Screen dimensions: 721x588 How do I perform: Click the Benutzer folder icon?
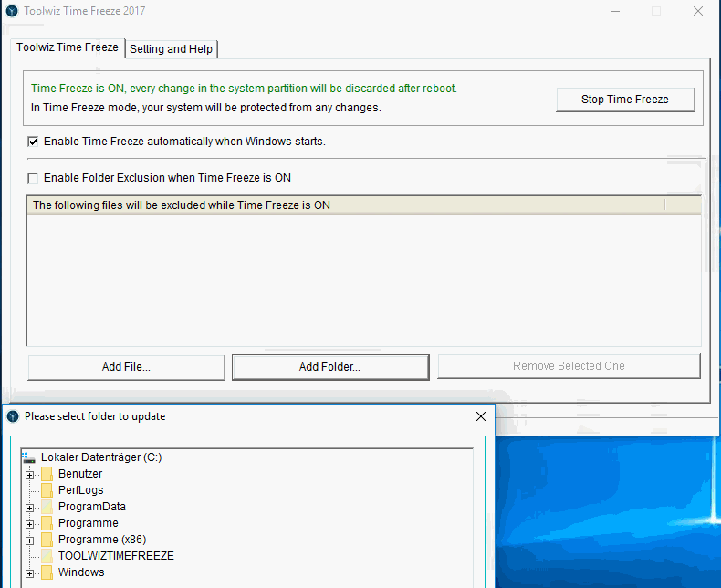point(47,474)
